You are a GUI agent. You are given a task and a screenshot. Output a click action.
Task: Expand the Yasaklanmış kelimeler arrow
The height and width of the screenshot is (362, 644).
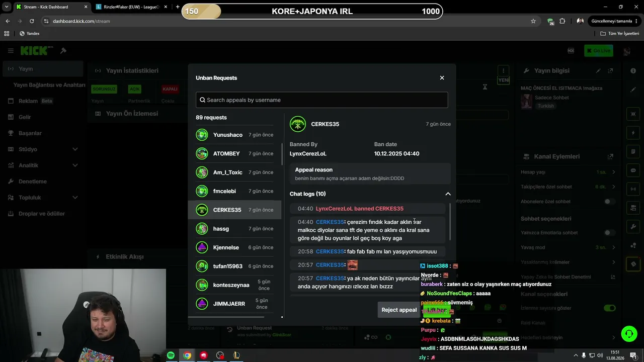[x=613, y=262]
